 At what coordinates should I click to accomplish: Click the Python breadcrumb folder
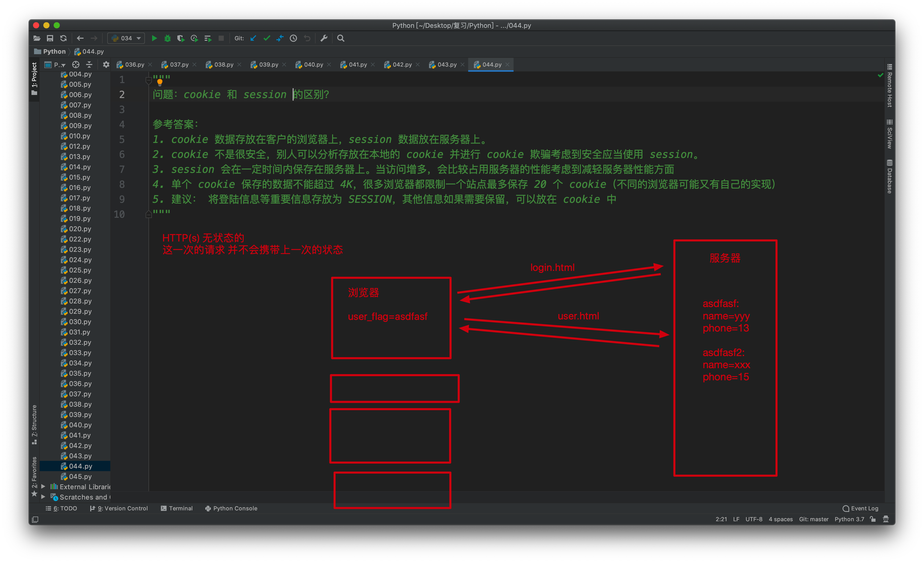tap(50, 51)
